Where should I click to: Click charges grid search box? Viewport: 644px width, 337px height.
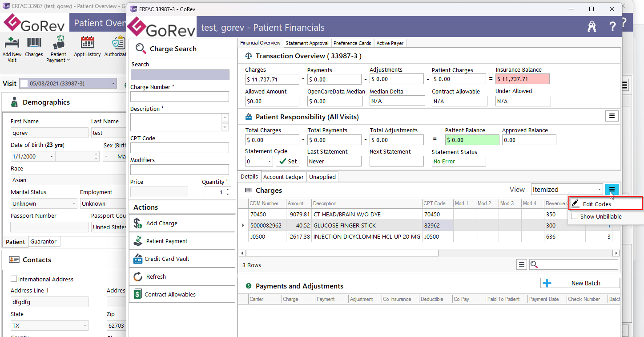[573, 264]
